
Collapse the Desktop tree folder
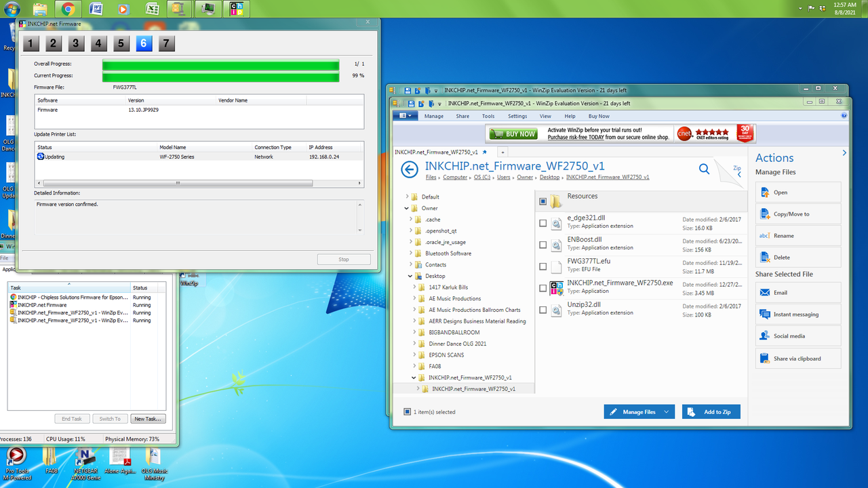410,276
